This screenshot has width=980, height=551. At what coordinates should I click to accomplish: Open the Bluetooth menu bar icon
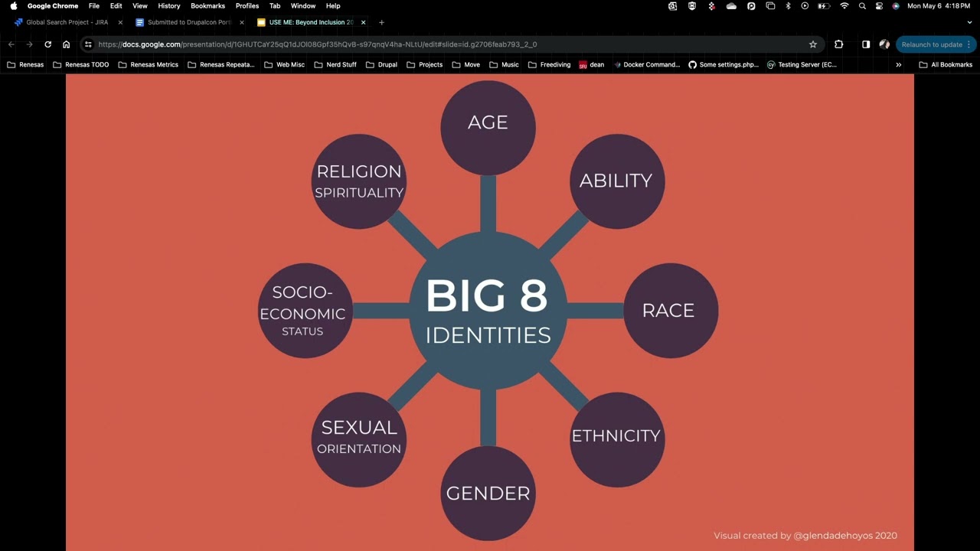tap(788, 5)
